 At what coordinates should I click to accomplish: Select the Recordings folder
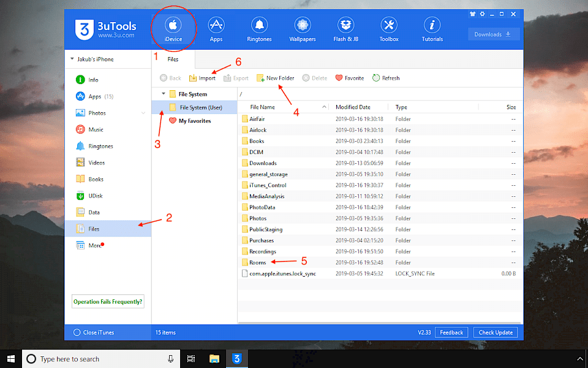coord(380,251)
